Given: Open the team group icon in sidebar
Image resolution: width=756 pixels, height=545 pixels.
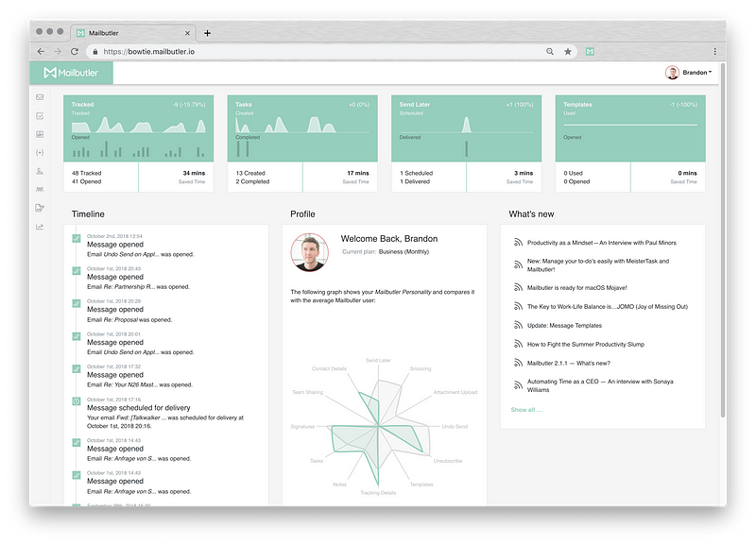Looking at the screenshot, I should point(40,189).
